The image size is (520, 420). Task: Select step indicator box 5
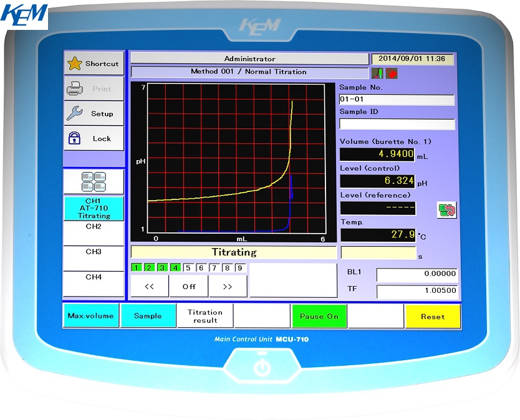188,268
